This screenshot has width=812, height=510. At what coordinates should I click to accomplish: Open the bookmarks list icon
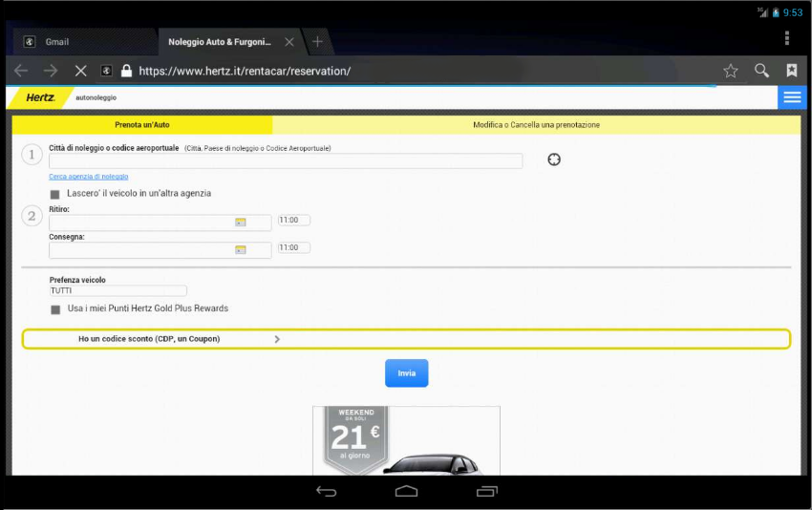point(791,71)
